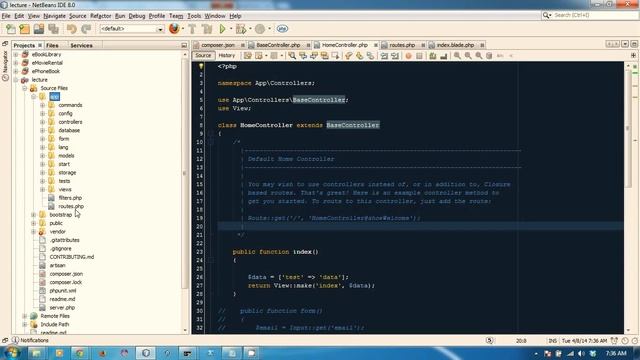Open the Tools menu

[194, 16]
